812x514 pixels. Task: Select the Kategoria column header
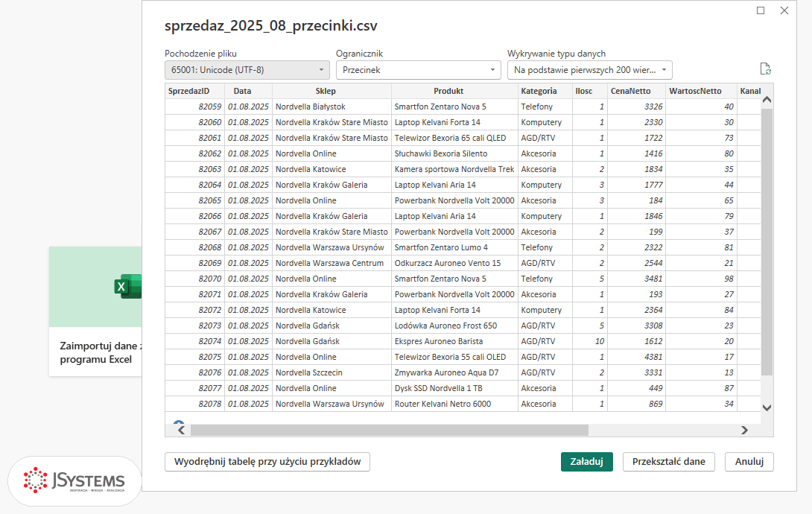click(545, 91)
